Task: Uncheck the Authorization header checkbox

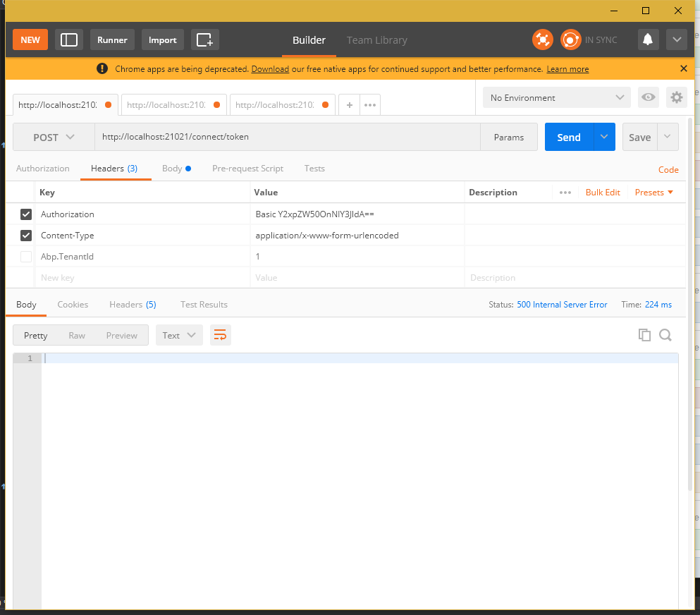Action: coord(26,214)
